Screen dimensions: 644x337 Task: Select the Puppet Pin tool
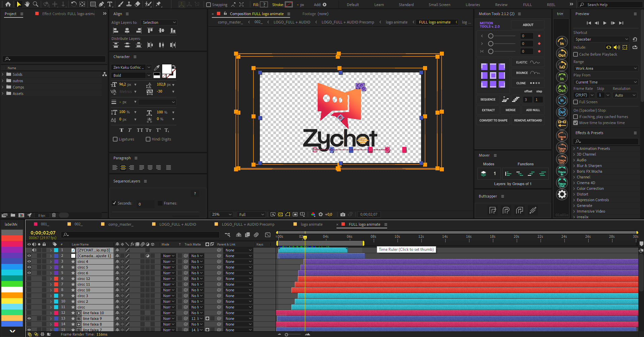[x=158, y=4]
